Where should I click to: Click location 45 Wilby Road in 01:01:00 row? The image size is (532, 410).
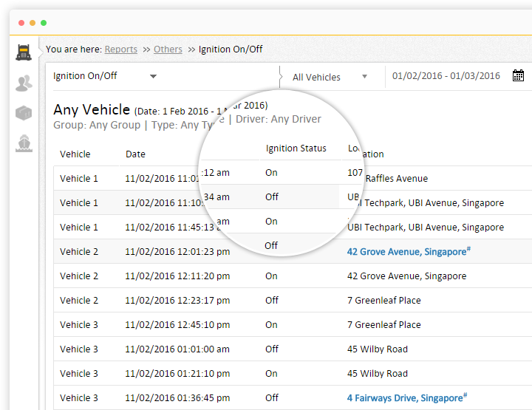[x=378, y=349]
